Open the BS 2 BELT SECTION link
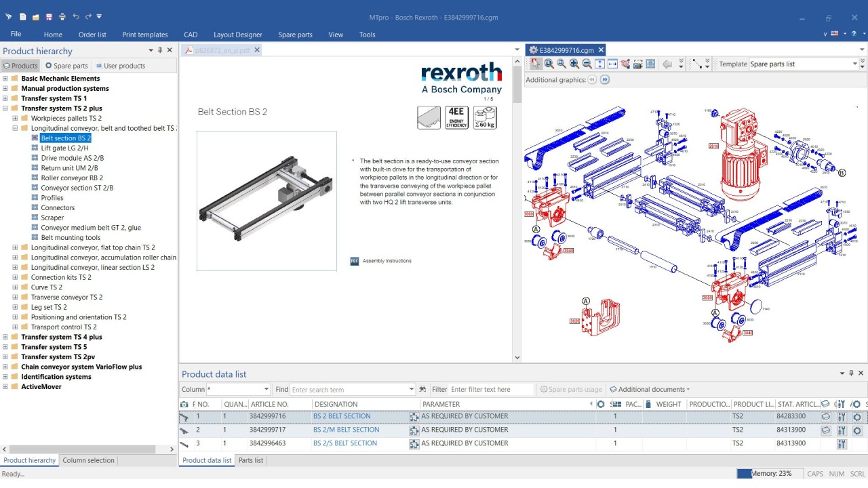 pyautogui.click(x=341, y=415)
